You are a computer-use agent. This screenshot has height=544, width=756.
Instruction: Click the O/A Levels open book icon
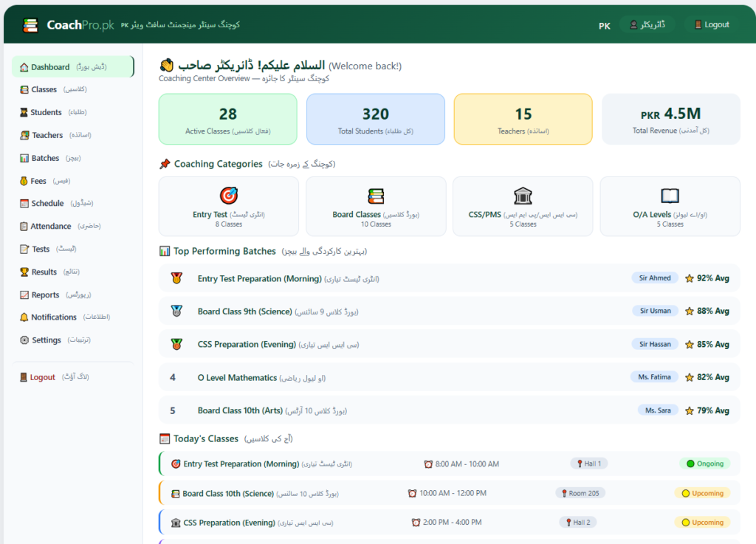coord(670,196)
